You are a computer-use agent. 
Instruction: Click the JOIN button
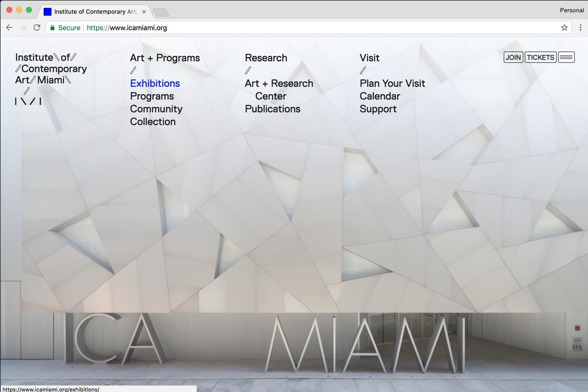[x=513, y=57]
